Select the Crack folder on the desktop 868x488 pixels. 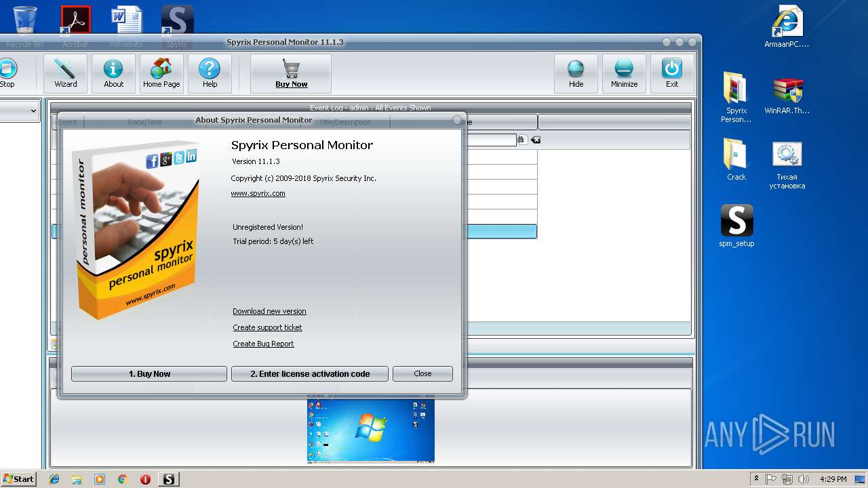736,160
